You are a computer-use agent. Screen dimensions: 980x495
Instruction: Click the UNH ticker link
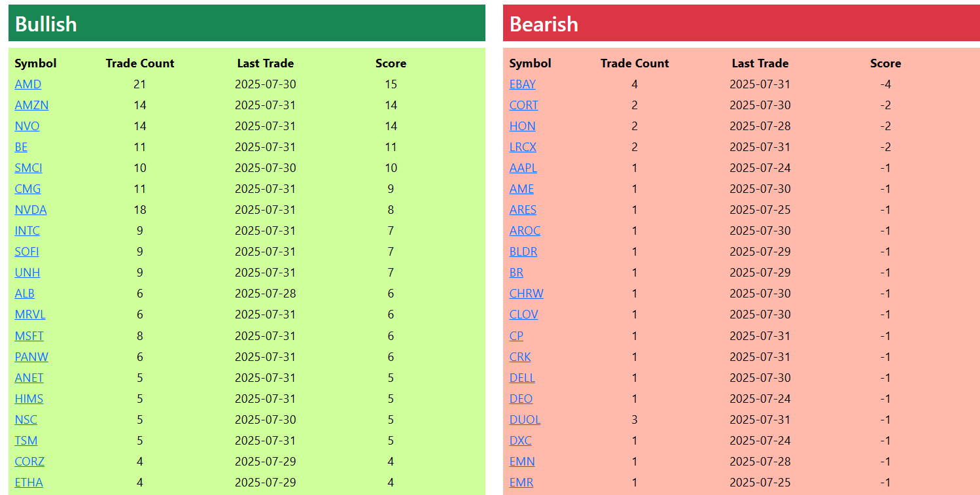point(27,273)
